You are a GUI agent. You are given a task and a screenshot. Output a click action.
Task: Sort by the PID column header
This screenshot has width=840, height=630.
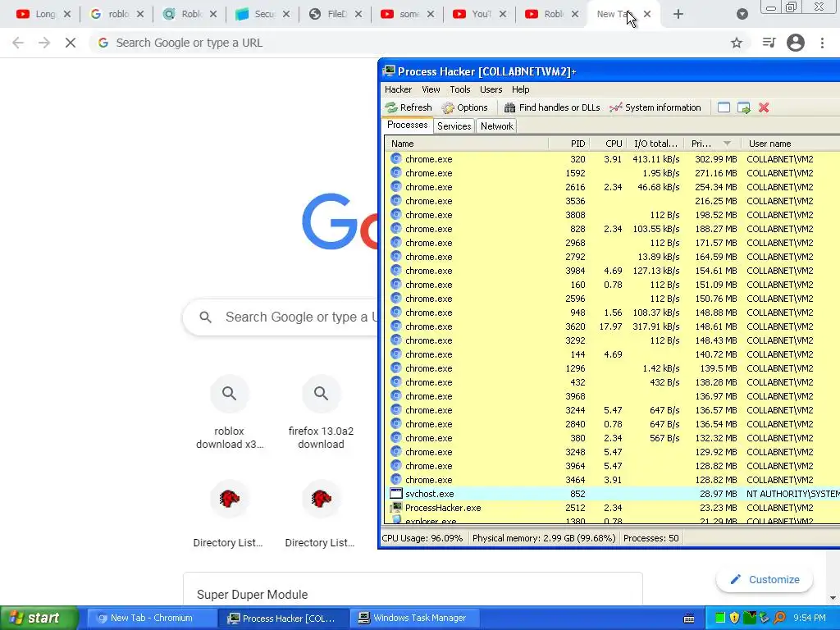(569, 144)
